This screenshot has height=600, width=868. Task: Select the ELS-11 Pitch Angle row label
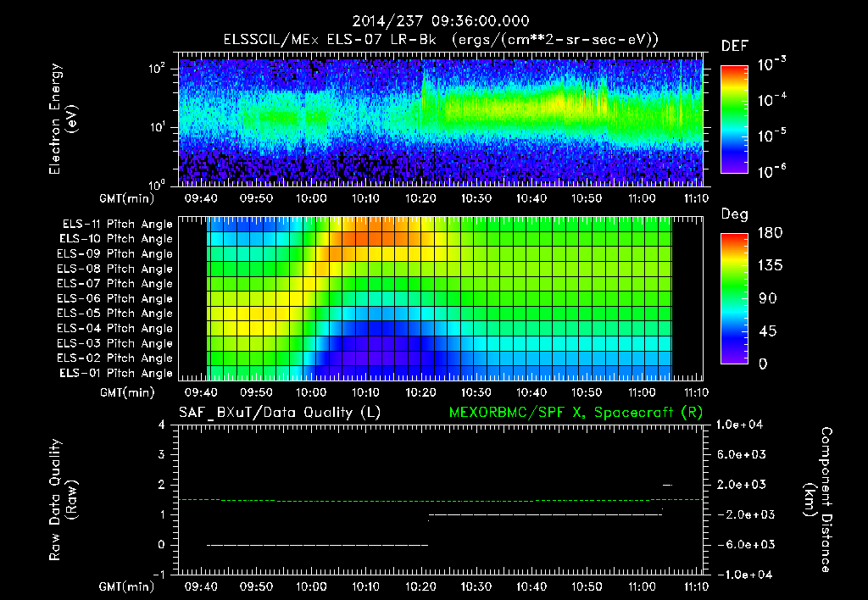click(117, 225)
